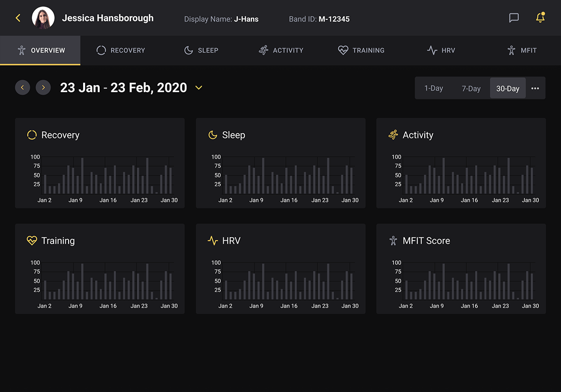Go to previous date range
This screenshot has height=392, width=561.
coord(23,88)
